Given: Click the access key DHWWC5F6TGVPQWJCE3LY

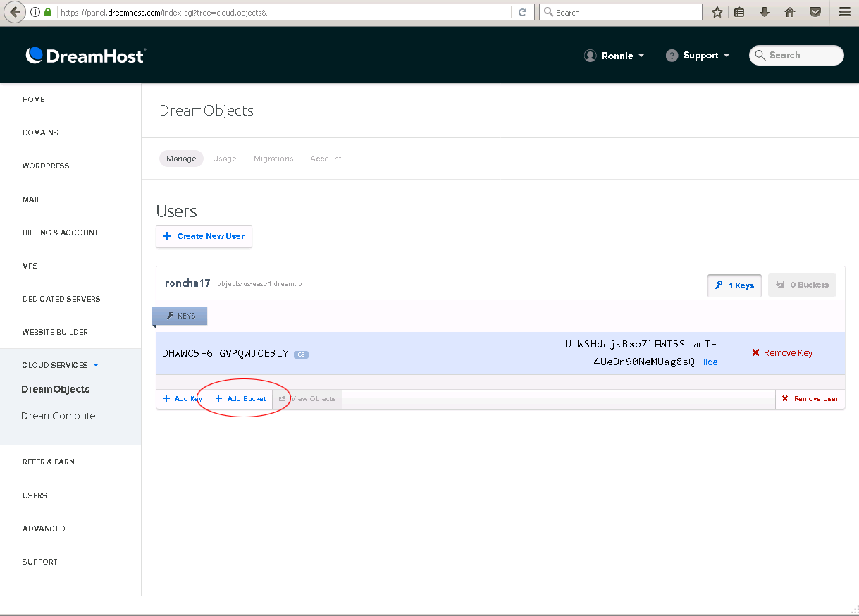Looking at the screenshot, I should tap(225, 353).
